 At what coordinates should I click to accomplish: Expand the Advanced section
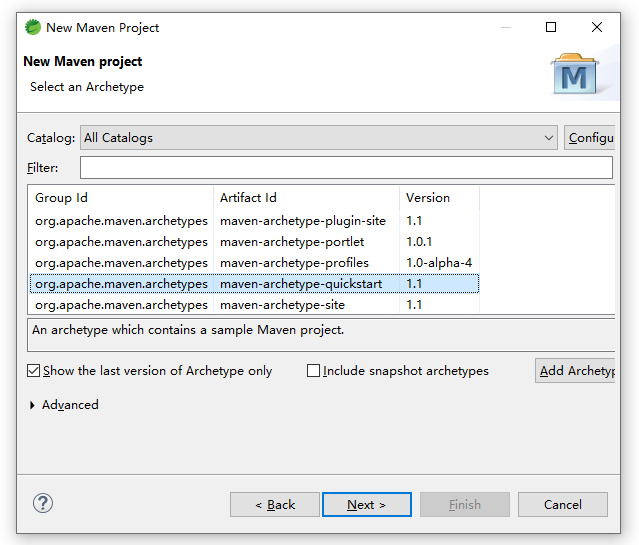(32, 405)
